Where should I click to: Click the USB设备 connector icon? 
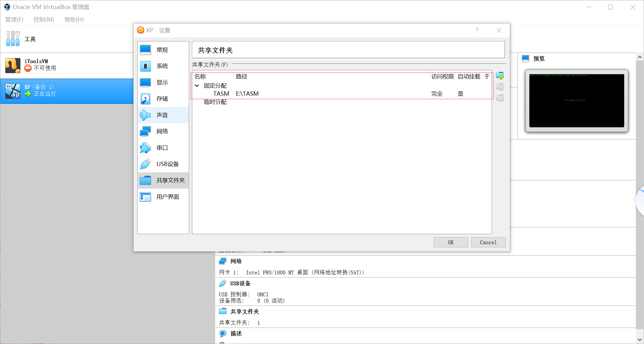tap(145, 164)
